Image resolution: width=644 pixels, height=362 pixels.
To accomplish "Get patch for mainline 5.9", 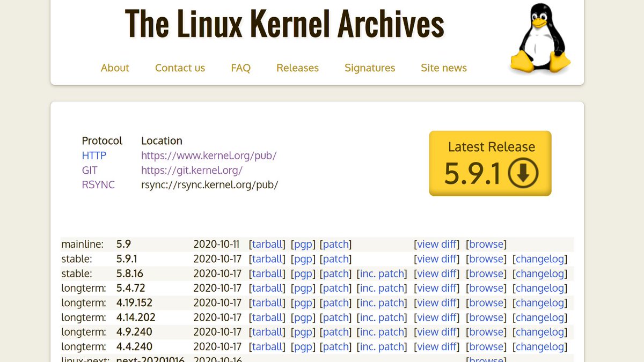I will tap(335, 244).
